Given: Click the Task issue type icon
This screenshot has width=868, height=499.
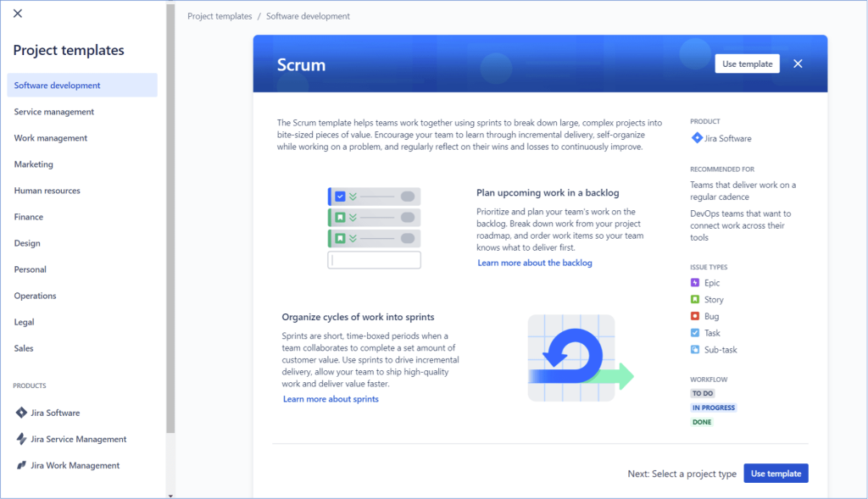Looking at the screenshot, I should (695, 332).
